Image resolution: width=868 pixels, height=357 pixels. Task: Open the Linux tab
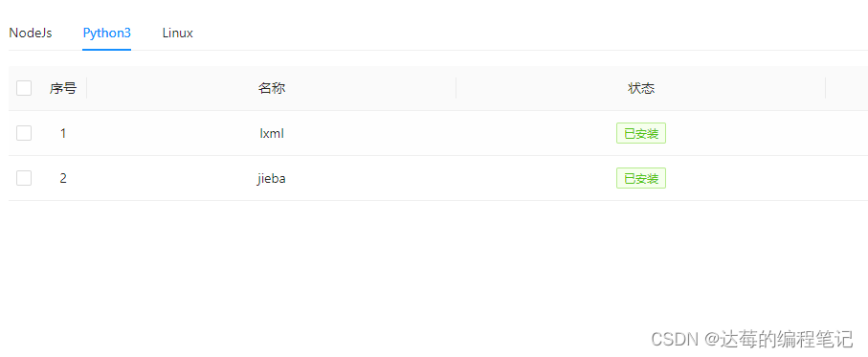[x=178, y=33]
